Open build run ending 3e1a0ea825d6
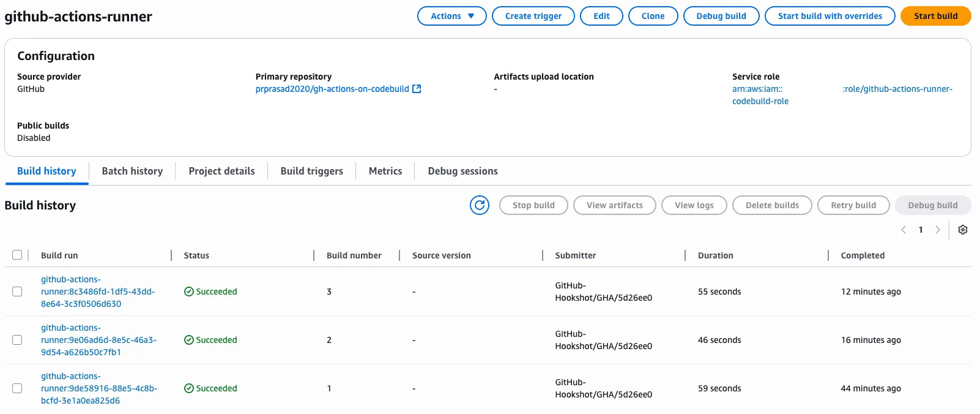 [x=99, y=388]
